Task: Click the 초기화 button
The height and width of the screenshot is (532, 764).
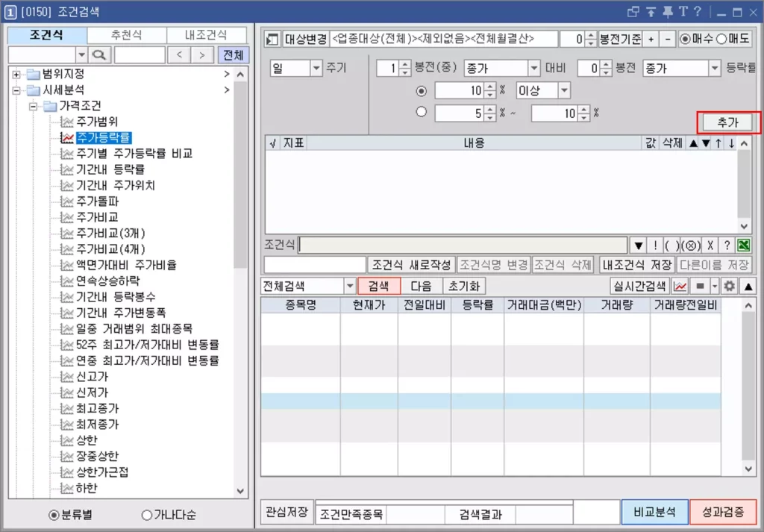Action: (464, 286)
